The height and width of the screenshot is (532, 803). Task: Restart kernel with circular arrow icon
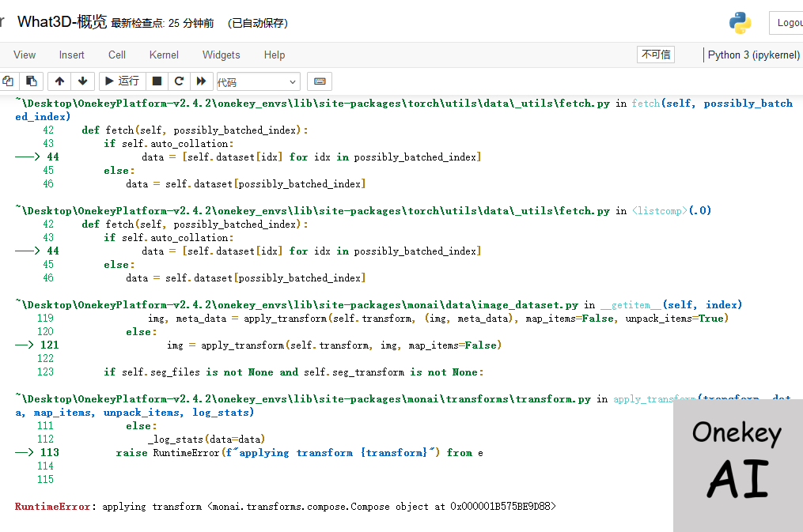(179, 81)
